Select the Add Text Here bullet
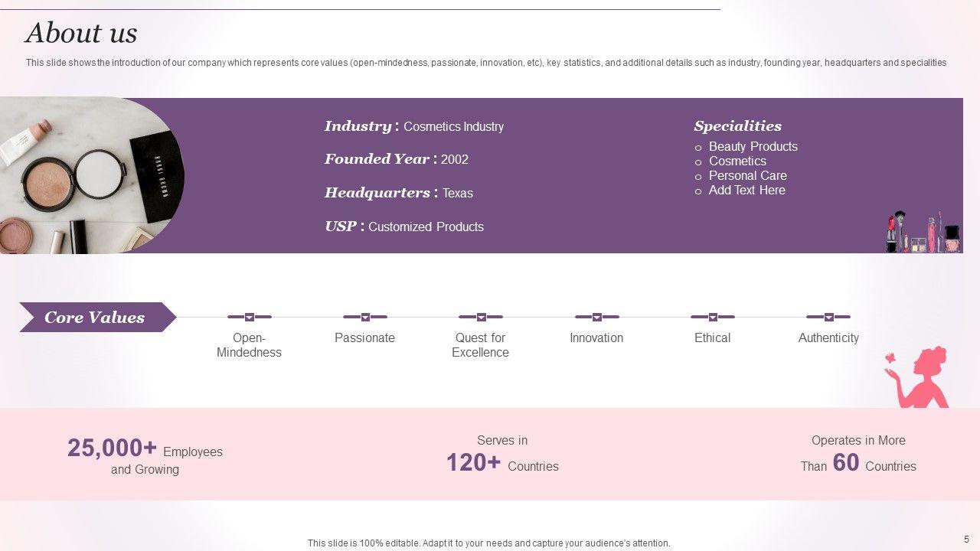The image size is (980, 551). [746, 191]
